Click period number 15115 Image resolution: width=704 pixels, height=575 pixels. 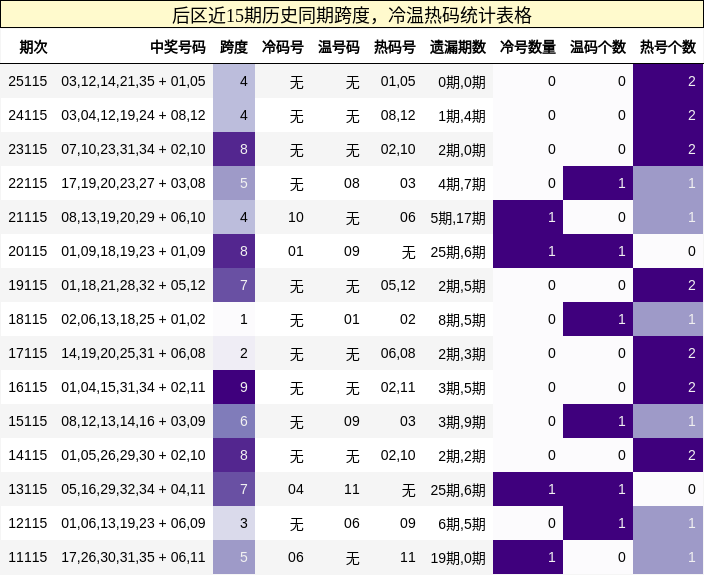point(28,421)
